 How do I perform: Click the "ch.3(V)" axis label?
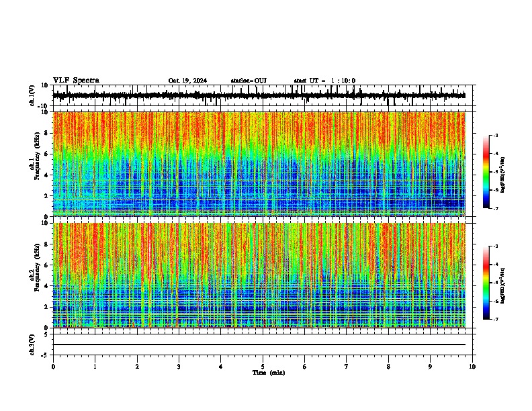pyautogui.click(x=32, y=345)
